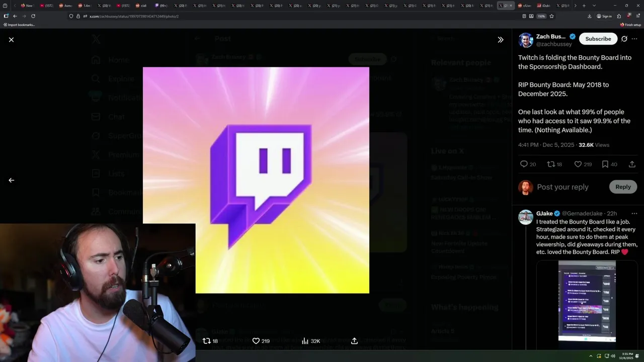Switch to the first New Tab Firefox tab
The width and height of the screenshot is (644, 362).
click(x=27, y=6)
